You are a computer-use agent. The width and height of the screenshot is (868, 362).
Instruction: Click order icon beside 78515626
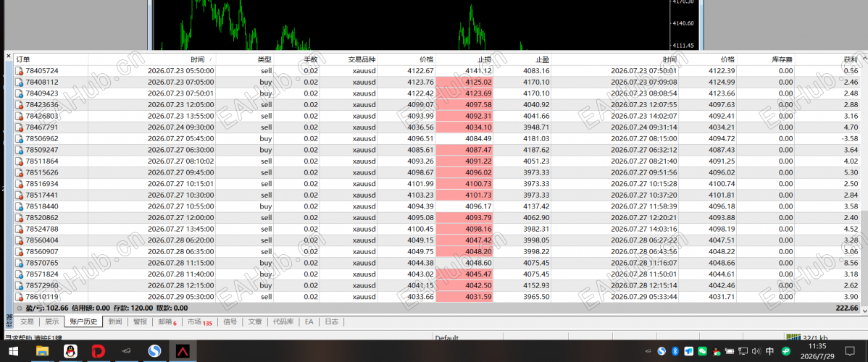pos(19,173)
